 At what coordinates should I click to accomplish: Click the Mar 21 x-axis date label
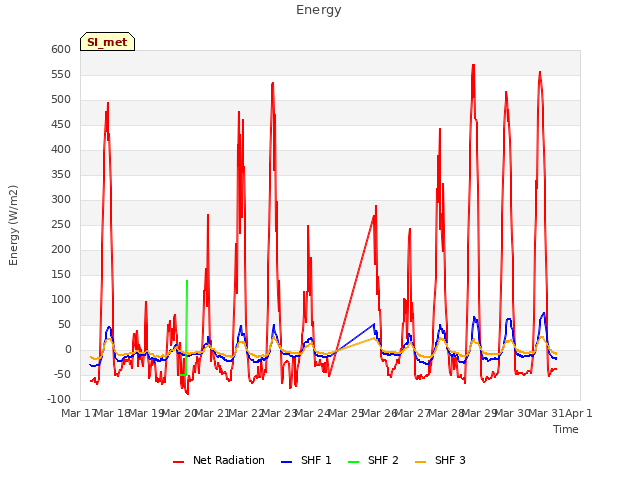[x=212, y=413]
